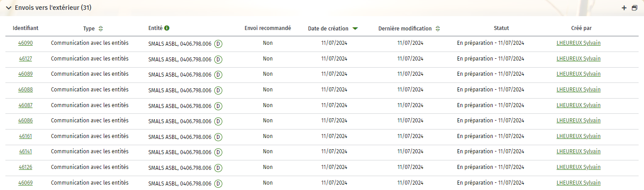644x190 pixels.
Task: Open envoi identifier 46141
Action: 26,151
